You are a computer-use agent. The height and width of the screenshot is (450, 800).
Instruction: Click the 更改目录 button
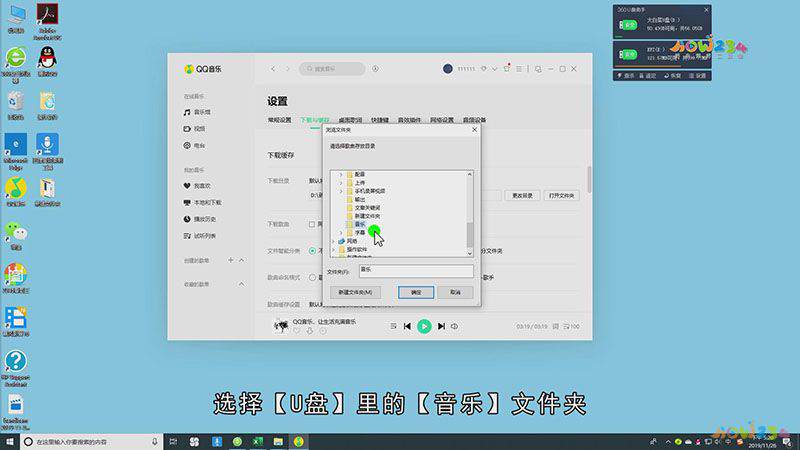[522, 195]
